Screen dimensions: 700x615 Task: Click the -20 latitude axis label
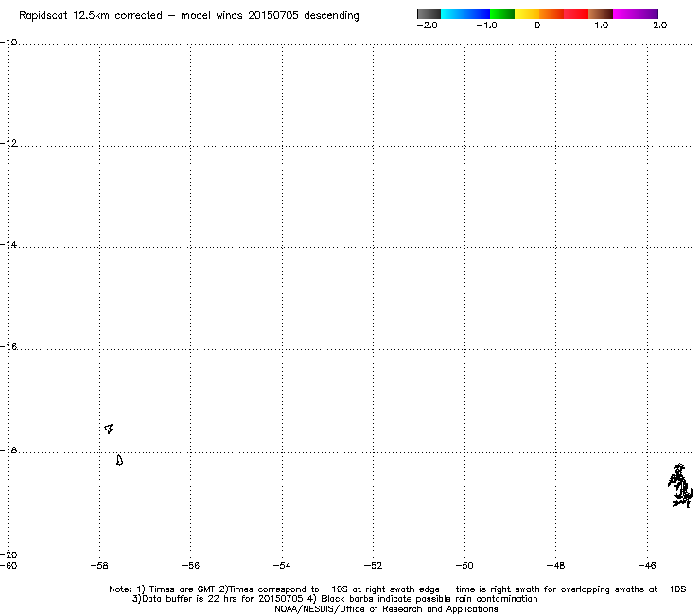9,554
